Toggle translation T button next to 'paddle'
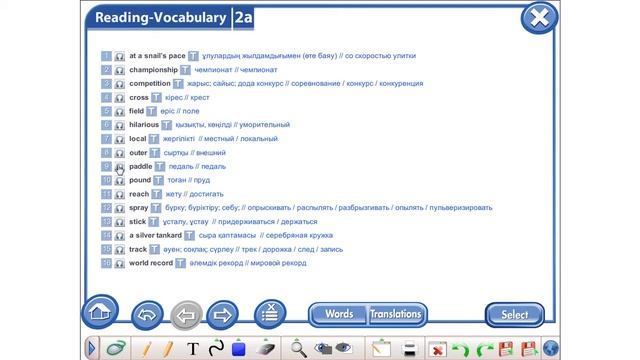Viewport: 640px width, 360px height. 160,167
